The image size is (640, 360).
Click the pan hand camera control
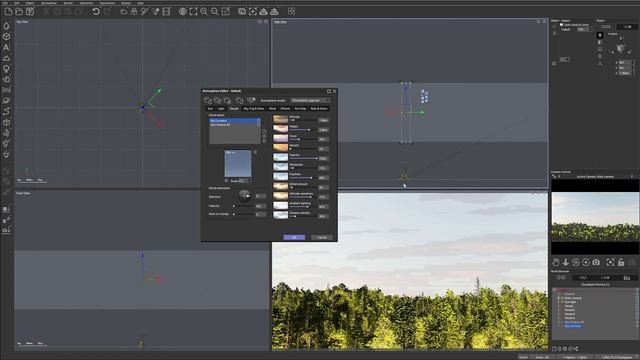pyautogui.click(x=556, y=262)
